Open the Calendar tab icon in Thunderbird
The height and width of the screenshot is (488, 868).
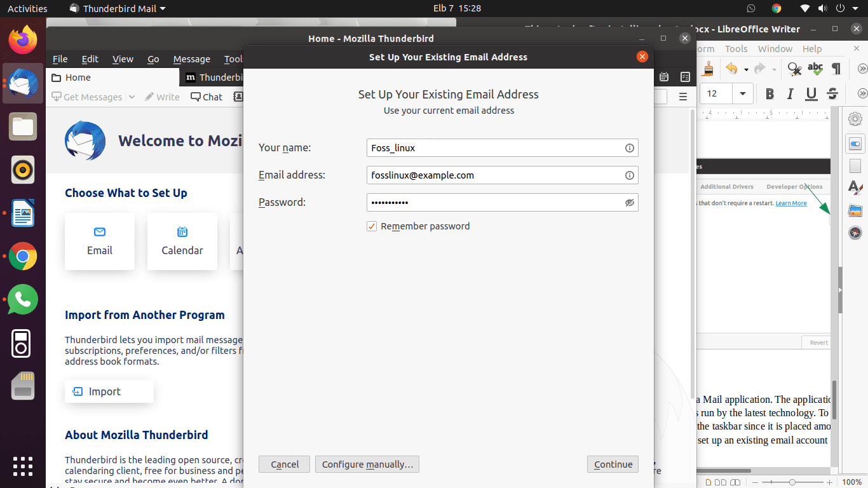(664, 77)
